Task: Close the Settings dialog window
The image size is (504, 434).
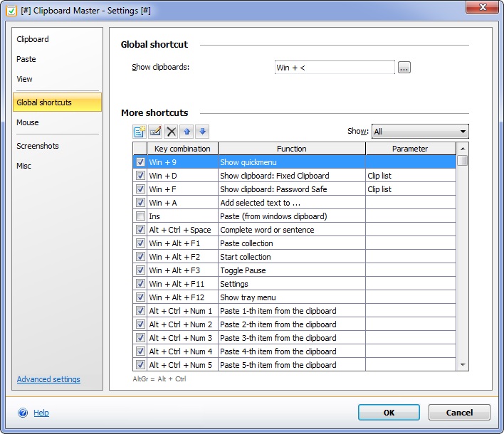Action: tap(482, 7)
